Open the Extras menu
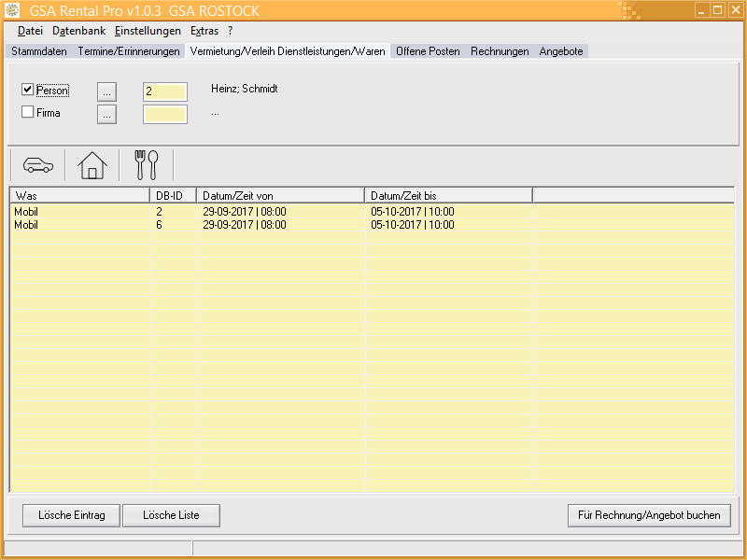The width and height of the screenshot is (747, 560). pos(204,31)
